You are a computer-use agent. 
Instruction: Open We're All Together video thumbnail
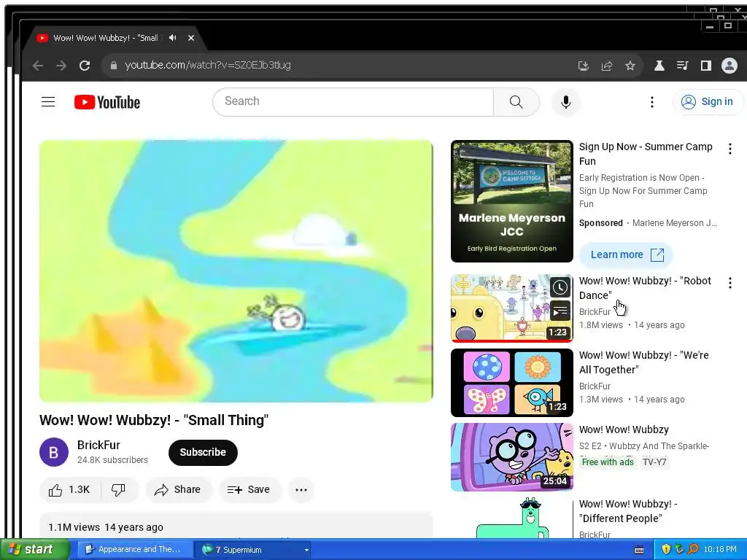[511, 383]
